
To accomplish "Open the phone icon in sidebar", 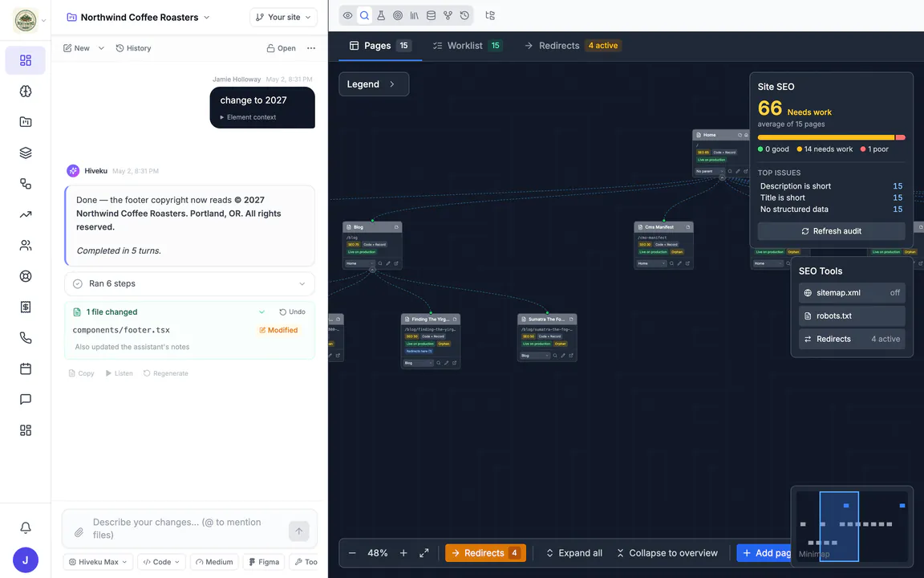I will click(x=26, y=337).
